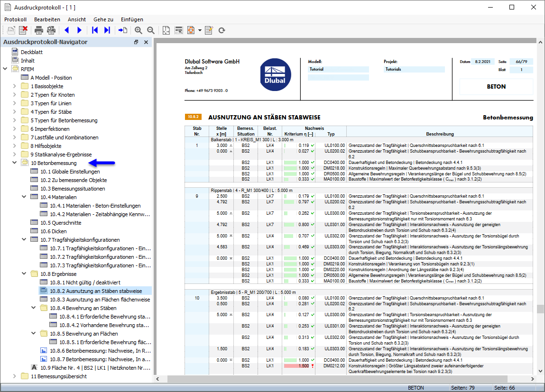
Task: Expand 5 Typen für Betonbemessung folder
Action: 15,120
